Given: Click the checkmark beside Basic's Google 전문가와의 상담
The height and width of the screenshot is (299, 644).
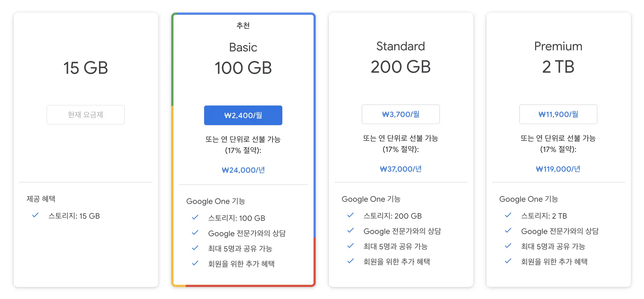Looking at the screenshot, I should [x=195, y=233].
